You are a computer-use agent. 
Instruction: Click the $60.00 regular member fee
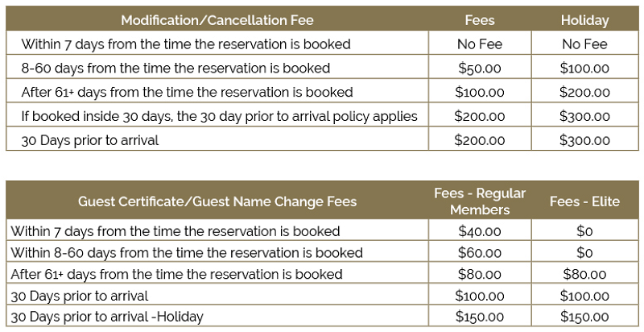click(x=480, y=252)
